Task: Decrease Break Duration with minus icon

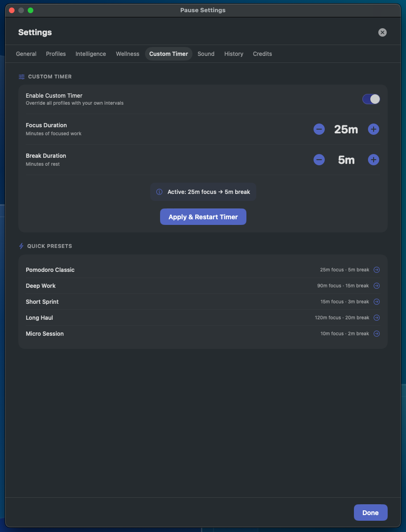Action: [x=319, y=160]
